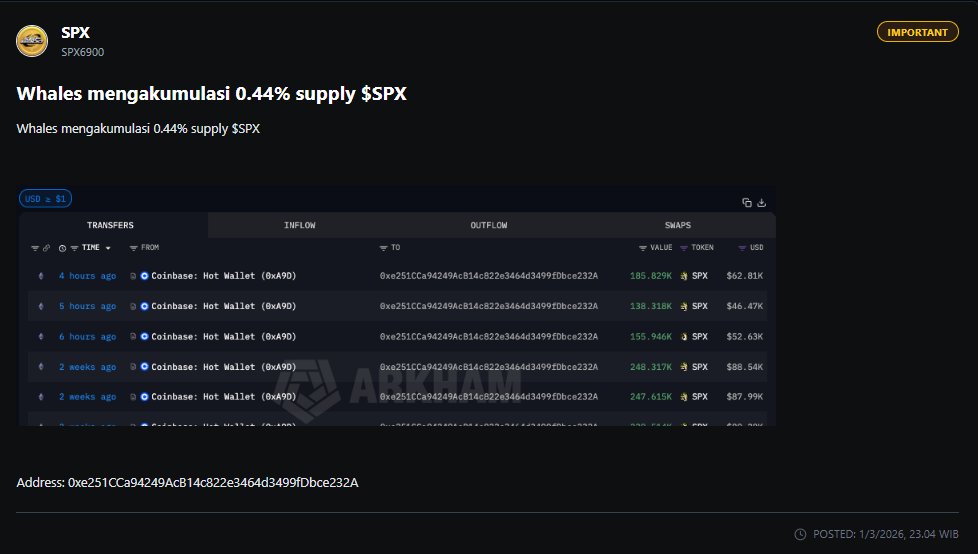Open the '5 hours ago' transaction link

point(87,306)
